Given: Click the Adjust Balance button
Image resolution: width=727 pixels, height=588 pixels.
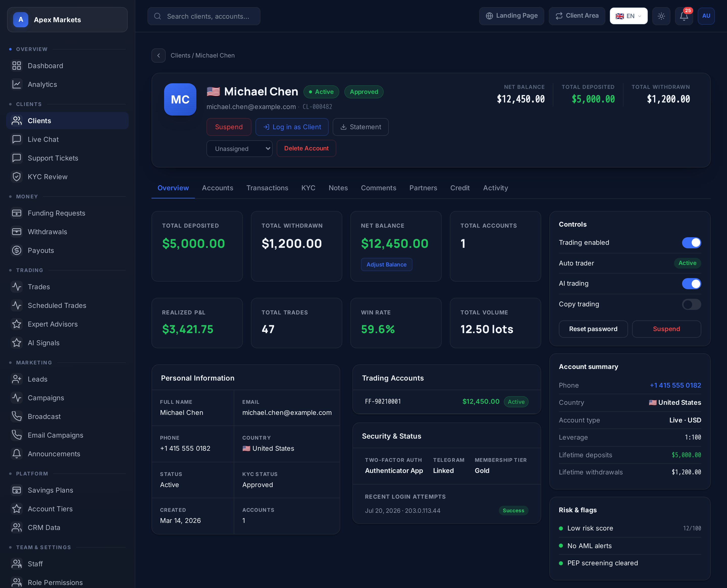Looking at the screenshot, I should coord(386,264).
